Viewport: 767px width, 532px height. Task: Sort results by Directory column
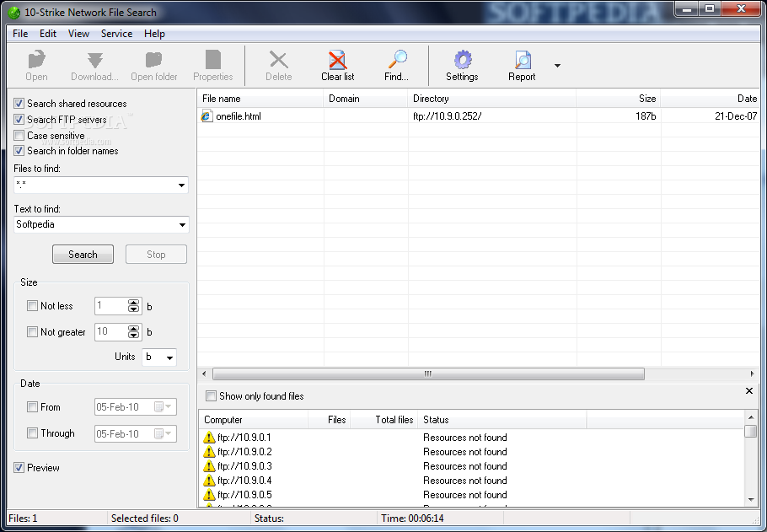click(x=491, y=99)
